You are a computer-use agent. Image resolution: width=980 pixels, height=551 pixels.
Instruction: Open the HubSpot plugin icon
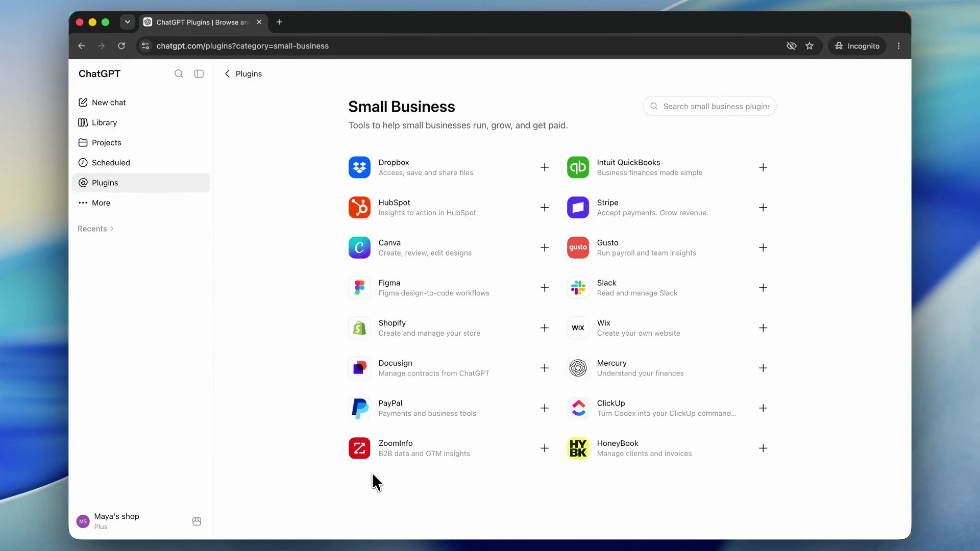[x=359, y=208]
